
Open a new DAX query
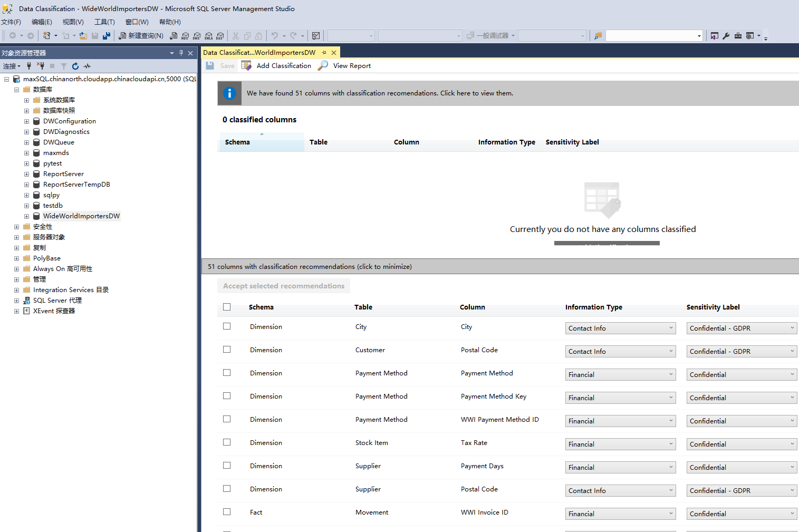tap(220, 36)
